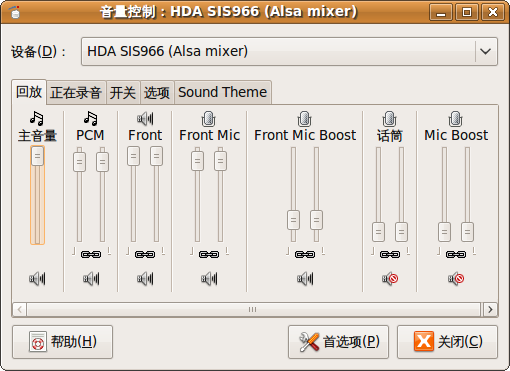Image resolution: width=510 pixels, height=371 pixels.
Task: Click the Front left slider handle
Action: point(133,156)
